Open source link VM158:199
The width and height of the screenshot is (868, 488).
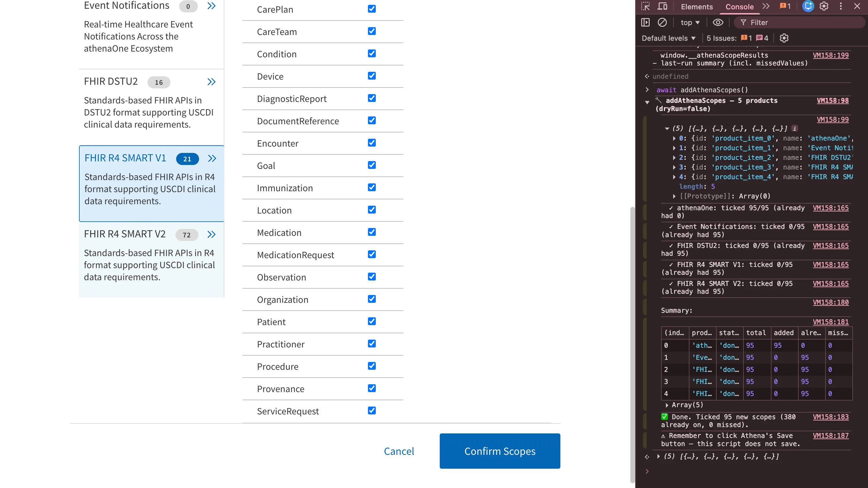point(831,55)
